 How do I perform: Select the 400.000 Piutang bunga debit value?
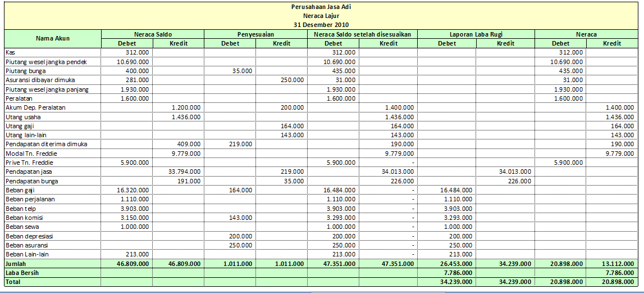pos(137,71)
